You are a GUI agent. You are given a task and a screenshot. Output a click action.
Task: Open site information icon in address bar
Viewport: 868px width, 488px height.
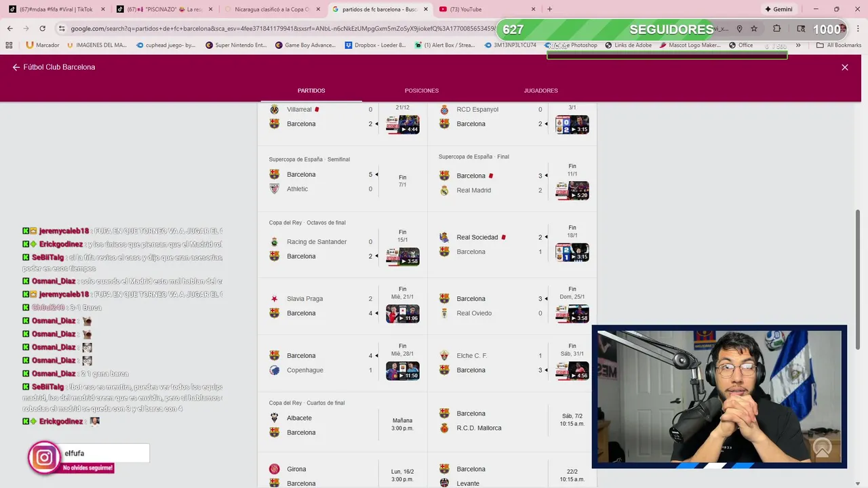pos(62,28)
